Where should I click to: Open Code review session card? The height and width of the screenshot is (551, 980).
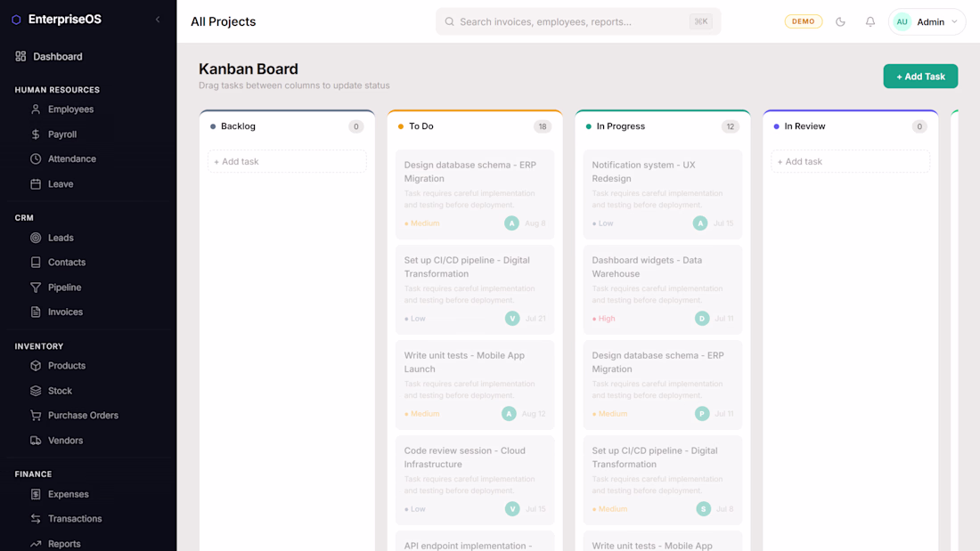pos(475,480)
